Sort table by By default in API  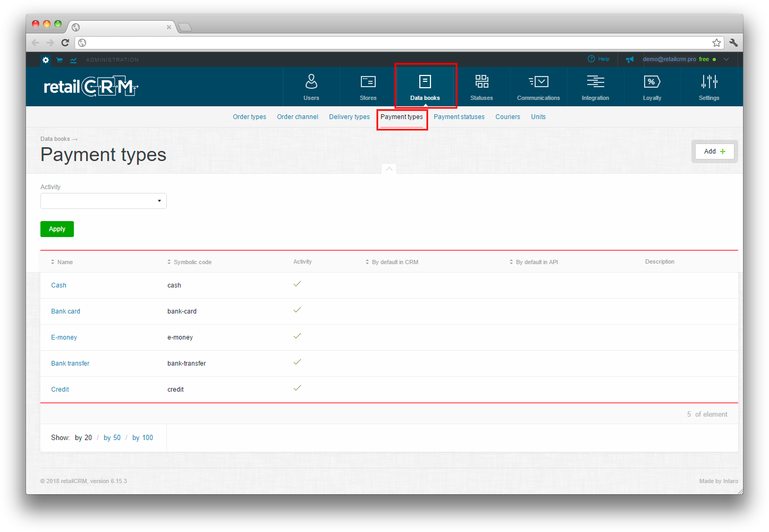point(534,262)
